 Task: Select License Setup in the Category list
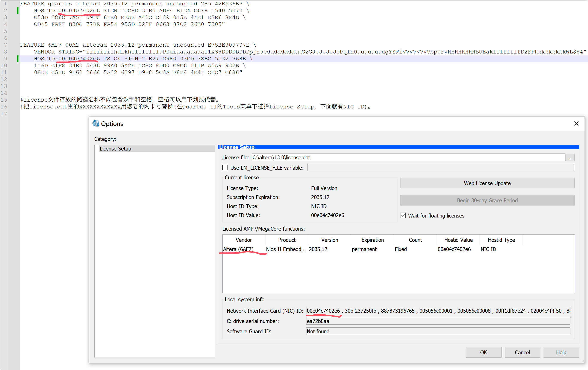click(157, 149)
